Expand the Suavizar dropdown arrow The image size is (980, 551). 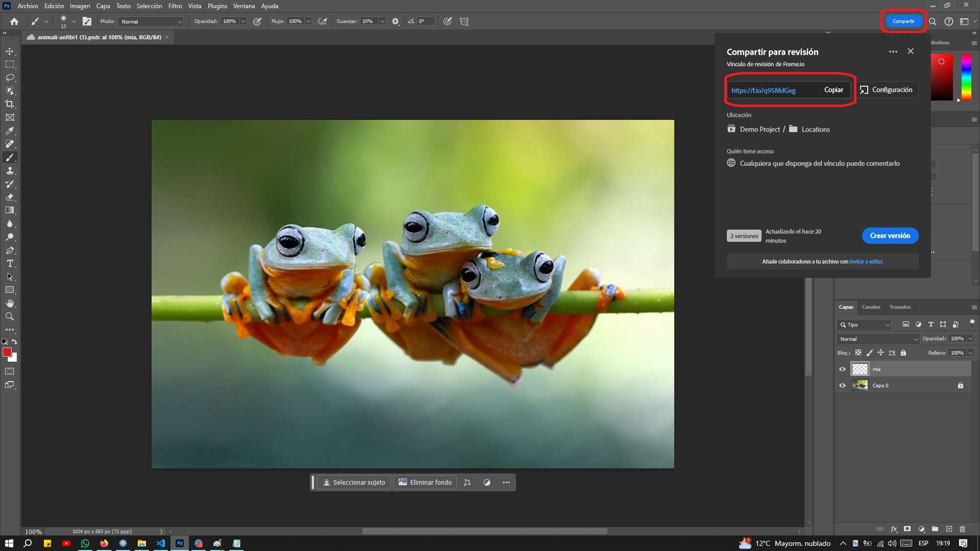382,21
